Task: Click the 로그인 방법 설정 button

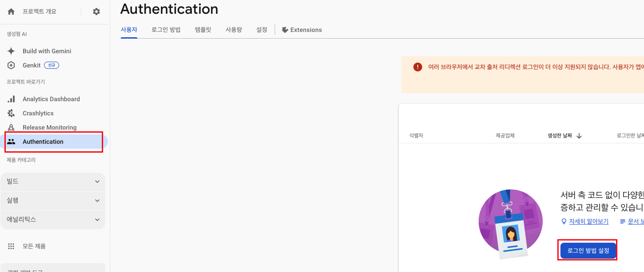Action: [x=588, y=251]
